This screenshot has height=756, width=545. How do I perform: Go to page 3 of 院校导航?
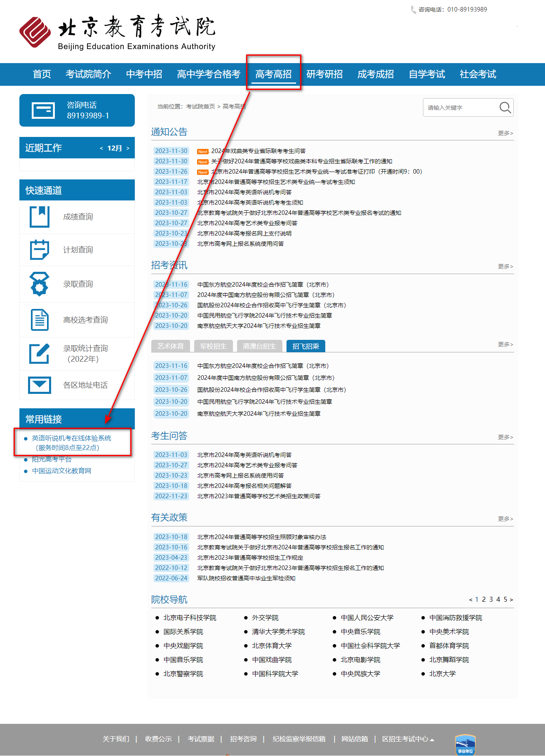pyautogui.click(x=491, y=599)
